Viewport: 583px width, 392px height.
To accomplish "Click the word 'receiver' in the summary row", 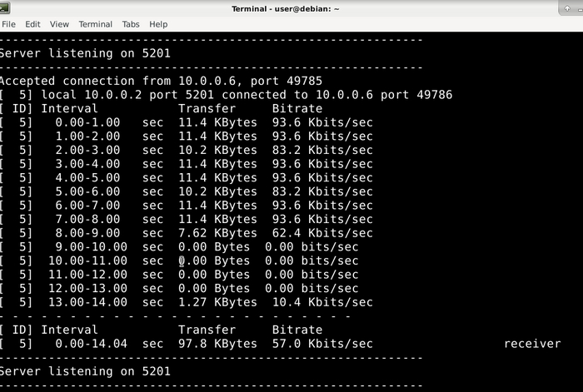I will 532,344.
